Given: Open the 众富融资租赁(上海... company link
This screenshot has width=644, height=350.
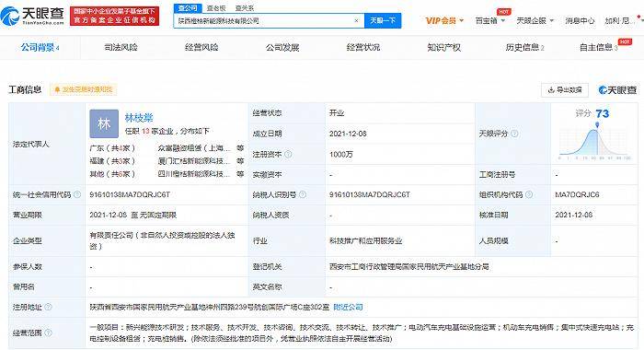Looking at the screenshot, I should coord(195,148).
